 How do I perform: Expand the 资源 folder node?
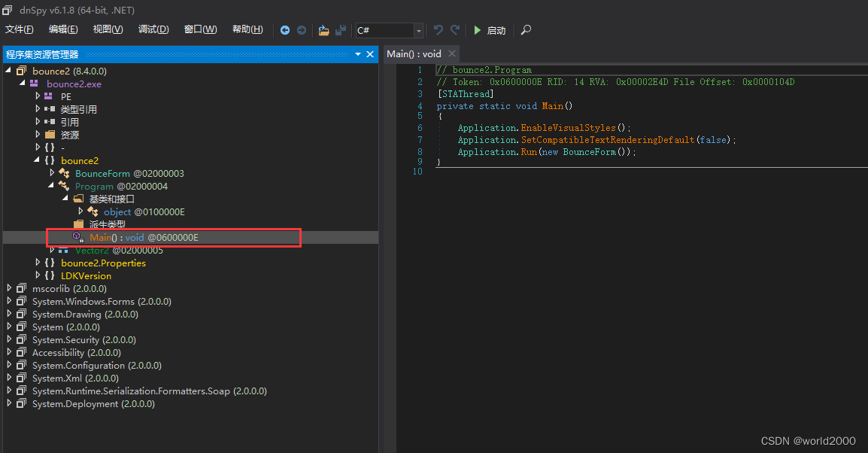pos(37,134)
